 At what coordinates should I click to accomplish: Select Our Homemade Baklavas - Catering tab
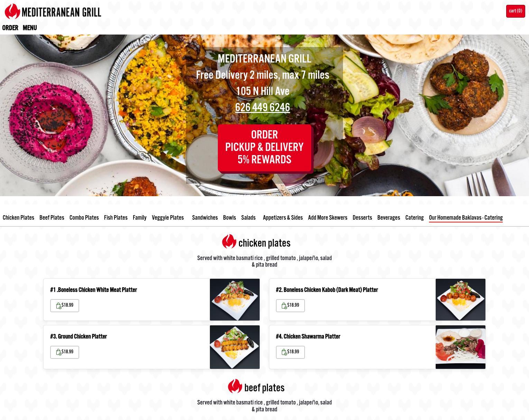[x=466, y=218]
